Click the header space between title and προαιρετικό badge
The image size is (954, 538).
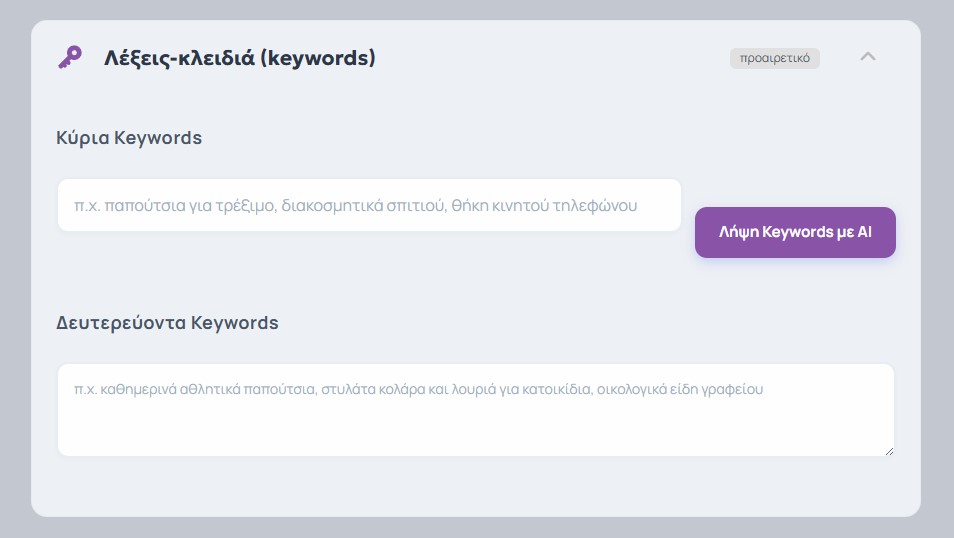pyautogui.click(x=550, y=58)
